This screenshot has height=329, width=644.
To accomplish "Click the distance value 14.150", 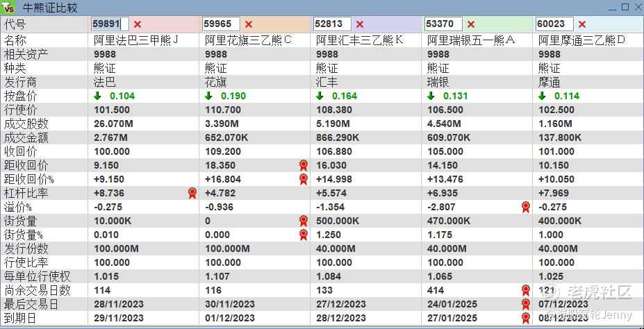I will (x=443, y=165).
